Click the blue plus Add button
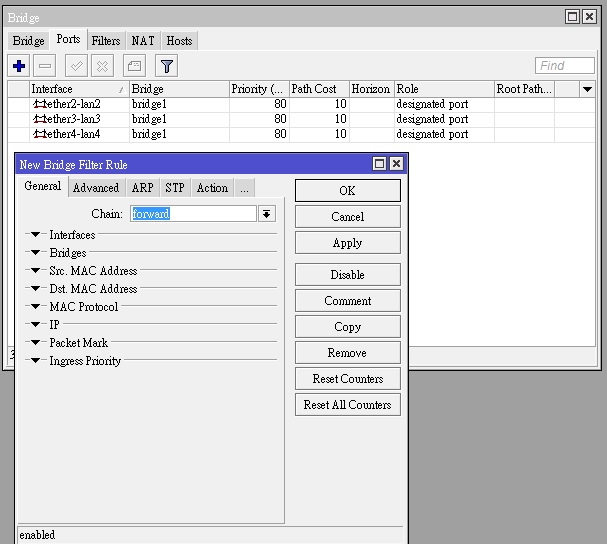 (x=19, y=66)
